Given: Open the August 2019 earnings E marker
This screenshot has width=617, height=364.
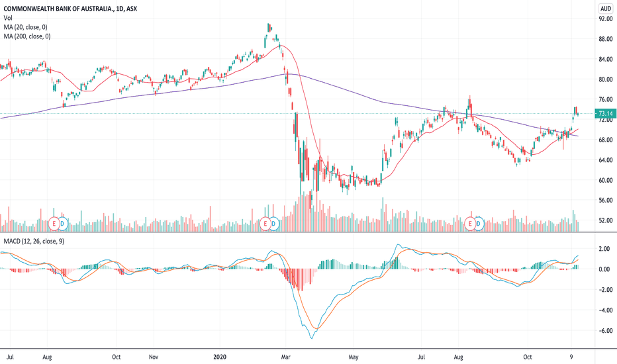Looking at the screenshot, I should (x=54, y=224).
